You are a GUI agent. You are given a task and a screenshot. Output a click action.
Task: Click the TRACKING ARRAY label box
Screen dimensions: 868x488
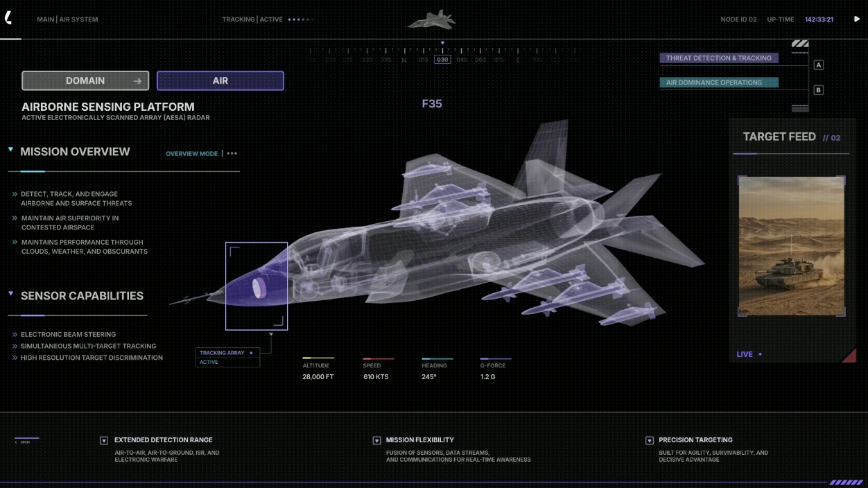(x=227, y=353)
